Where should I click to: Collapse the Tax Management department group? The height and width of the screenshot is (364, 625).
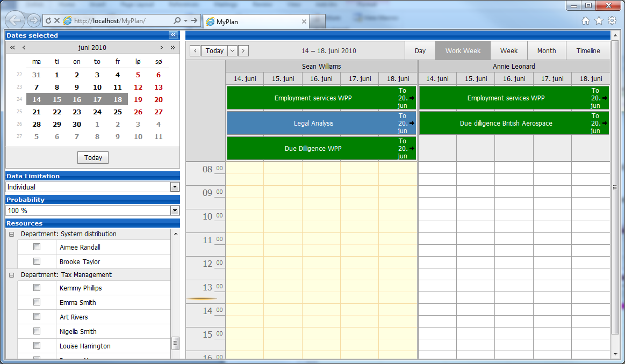(x=12, y=275)
